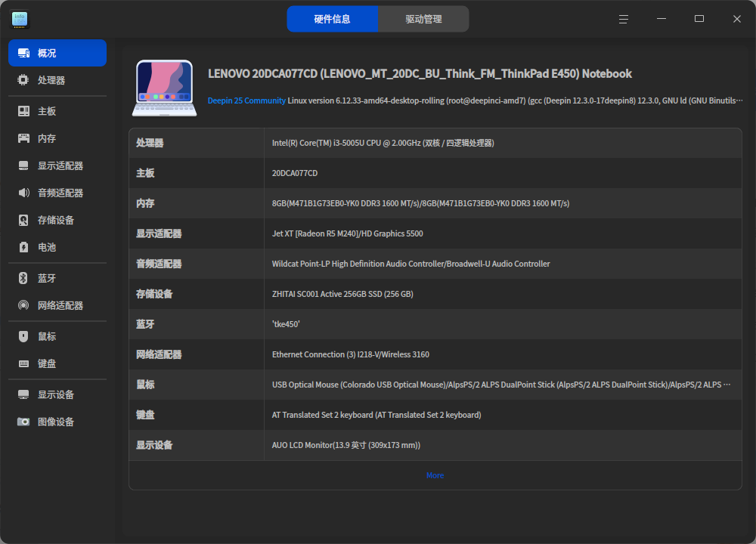Screen dimensions: 756x544
Task: Open the 图像设备 camera icon
Action: [23, 422]
